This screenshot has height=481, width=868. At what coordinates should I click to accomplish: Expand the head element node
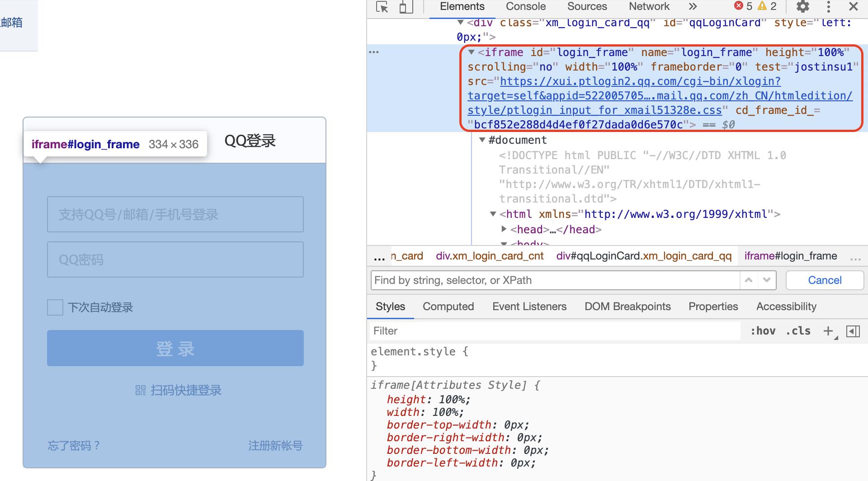coord(504,229)
